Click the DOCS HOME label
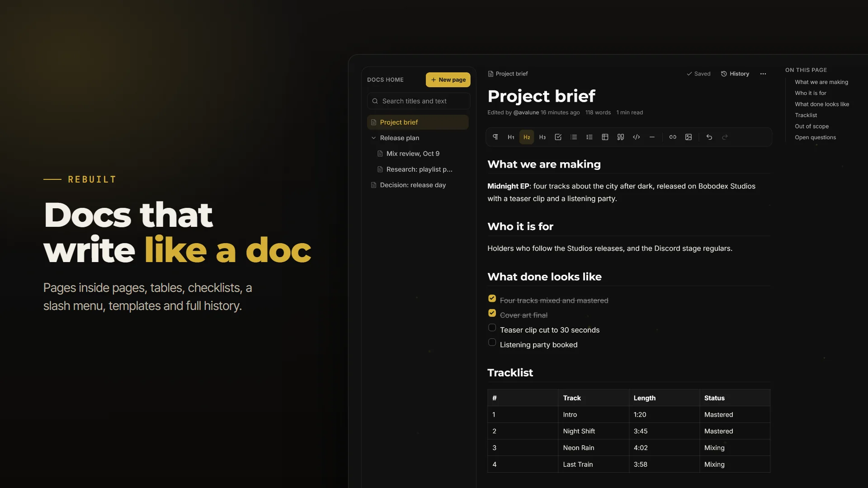 [385, 80]
